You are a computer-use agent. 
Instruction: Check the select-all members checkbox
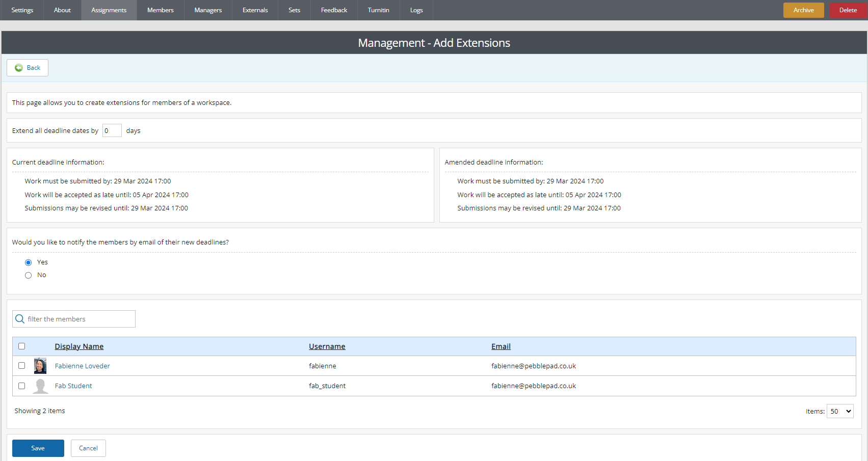21,346
